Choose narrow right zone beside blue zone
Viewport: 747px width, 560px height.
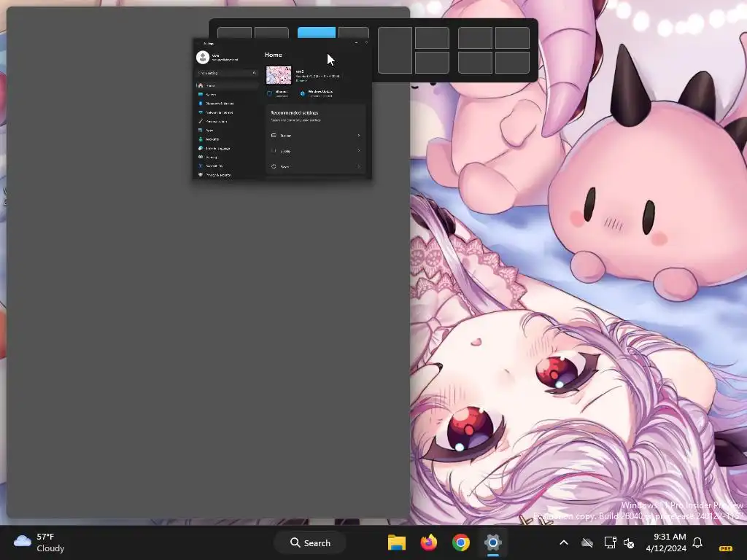pyautogui.click(x=354, y=33)
